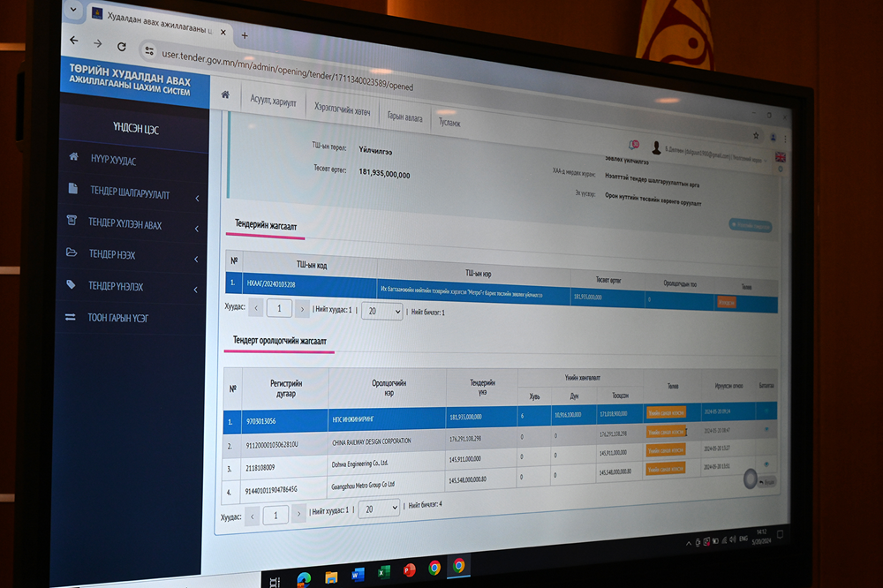The image size is (883, 588).
Task: Click the home icon in the top navigation bar
Action: pyautogui.click(x=226, y=94)
